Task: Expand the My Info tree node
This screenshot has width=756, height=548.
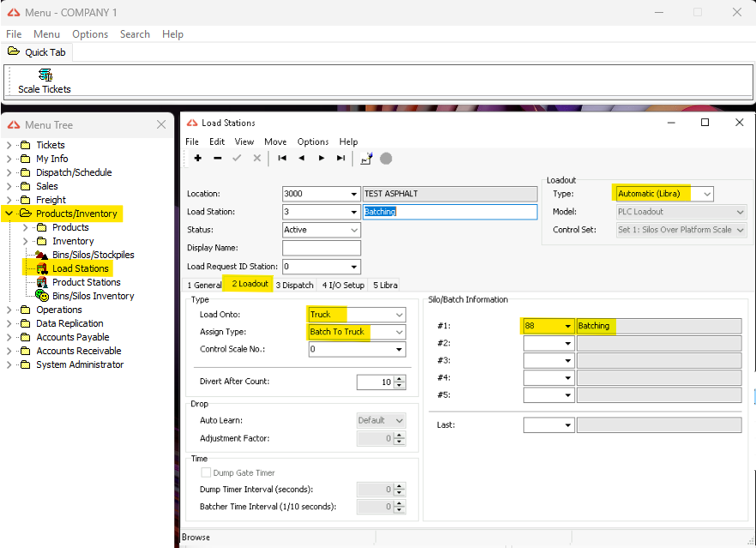Action: (9, 159)
